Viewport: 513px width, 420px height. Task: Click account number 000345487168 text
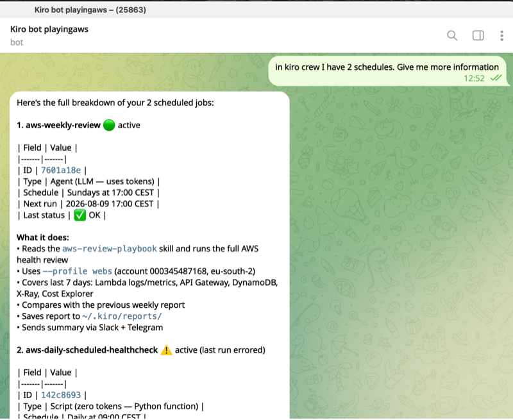(x=178, y=271)
